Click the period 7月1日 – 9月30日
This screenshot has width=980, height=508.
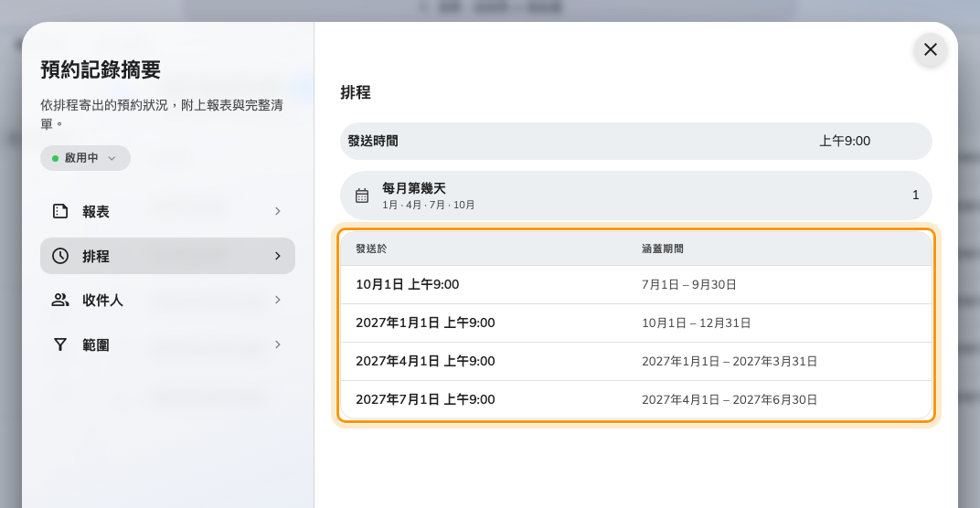click(x=688, y=285)
